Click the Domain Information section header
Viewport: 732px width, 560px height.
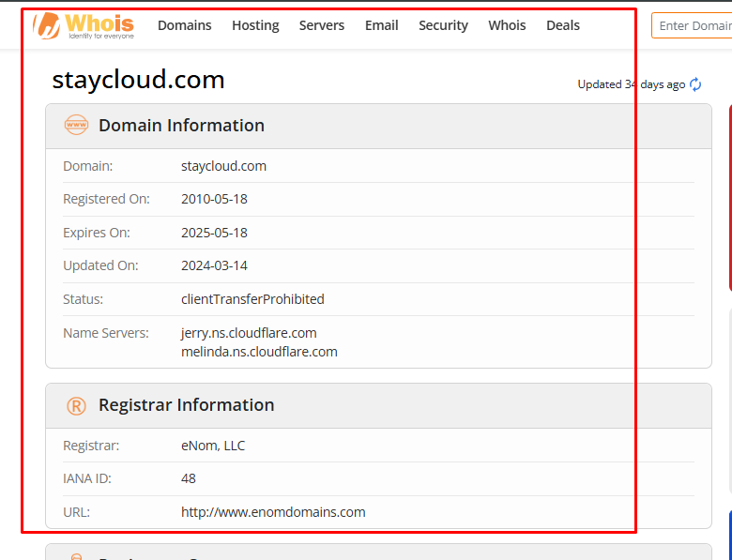pos(378,126)
